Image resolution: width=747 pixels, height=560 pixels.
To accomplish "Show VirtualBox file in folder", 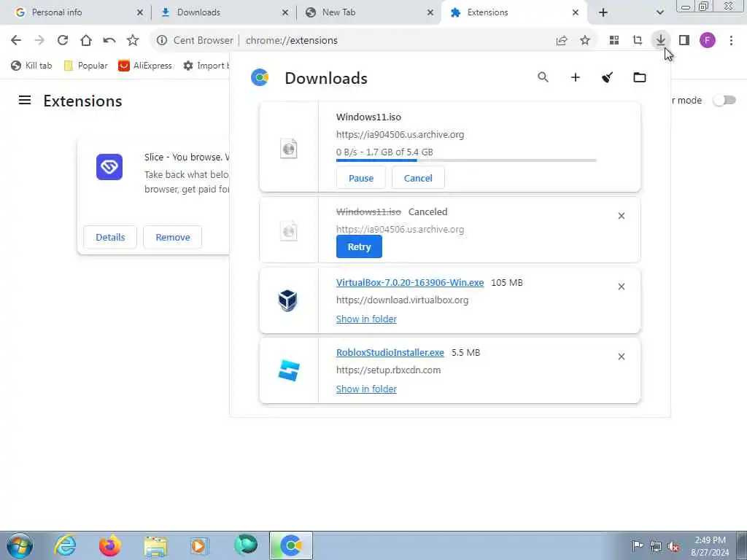I will coord(366,319).
